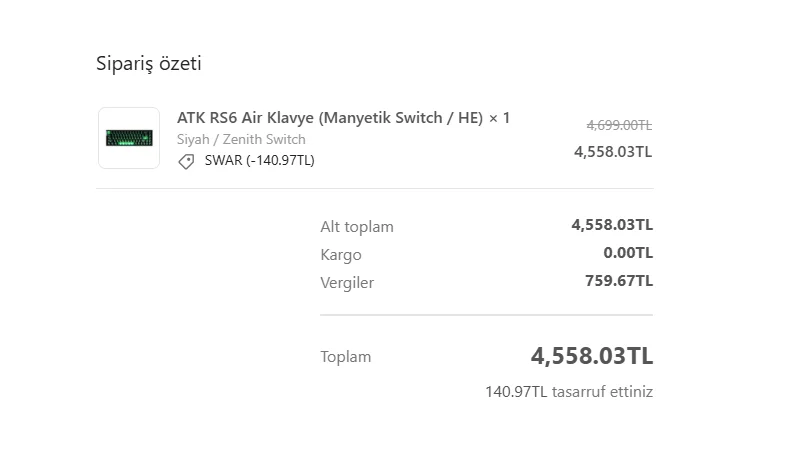Click the Siyah / Zenith Switch variant text
The height and width of the screenshot is (473, 806).
click(x=241, y=139)
